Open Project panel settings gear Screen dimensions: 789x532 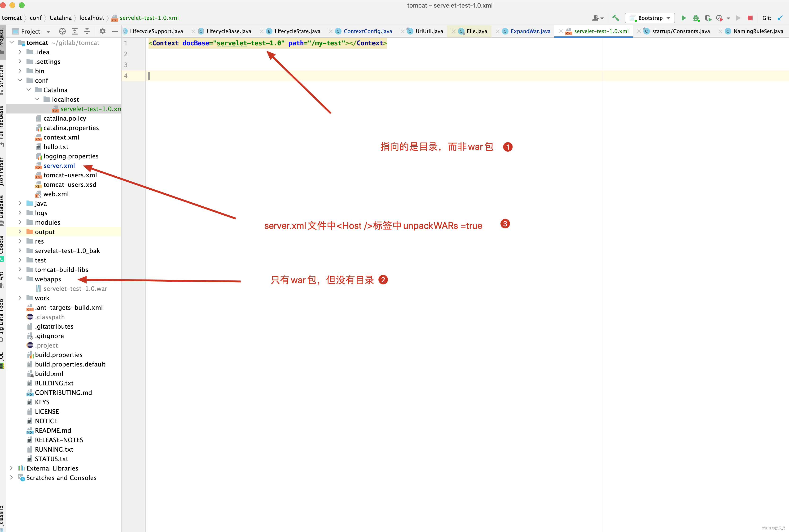102,31
